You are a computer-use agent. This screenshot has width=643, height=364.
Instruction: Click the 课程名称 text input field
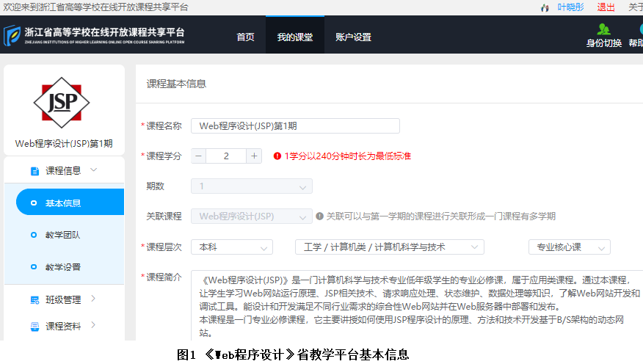295,126
